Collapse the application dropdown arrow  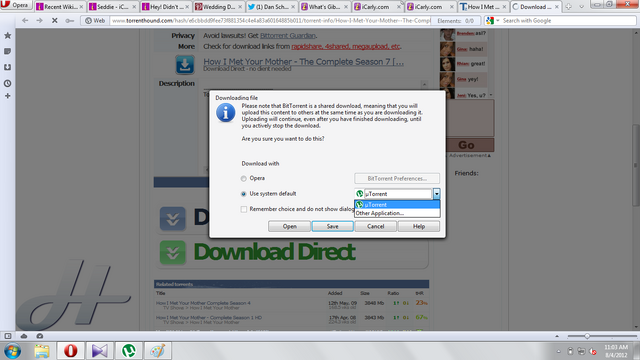coord(436,193)
